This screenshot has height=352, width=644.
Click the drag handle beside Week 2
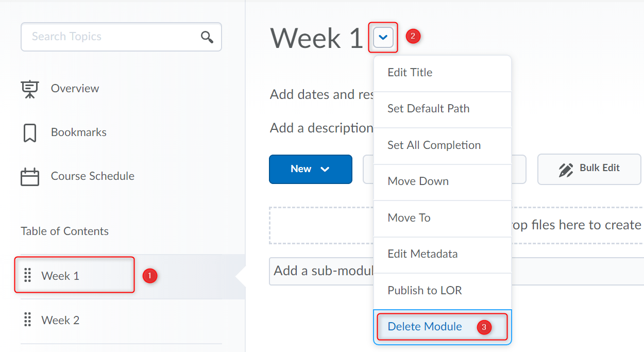coord(28,320)
